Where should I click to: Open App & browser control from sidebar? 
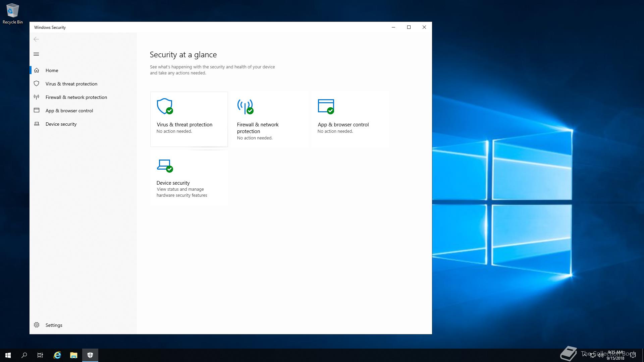69,111
